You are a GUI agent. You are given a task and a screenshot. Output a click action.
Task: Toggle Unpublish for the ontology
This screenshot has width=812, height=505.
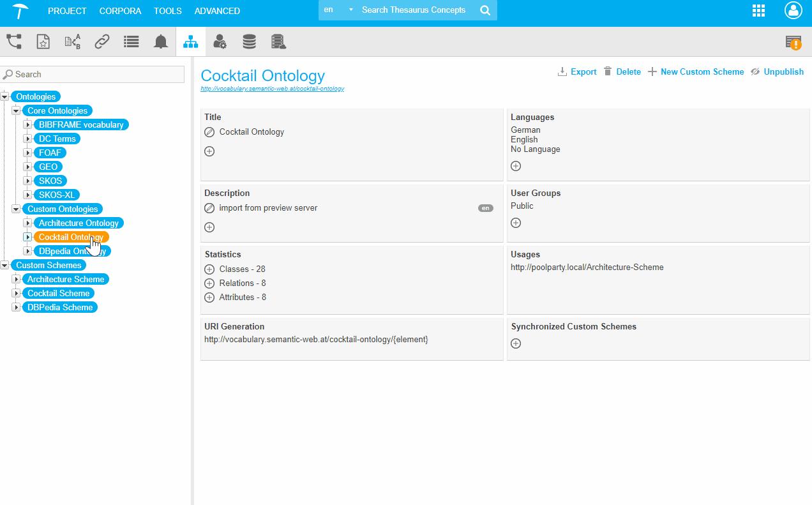coord(777,72)
